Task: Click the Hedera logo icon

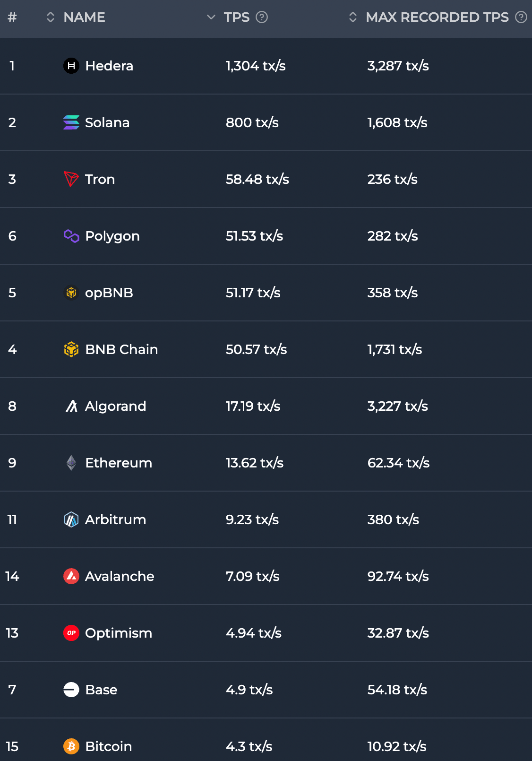Action: tap(71, 66)
